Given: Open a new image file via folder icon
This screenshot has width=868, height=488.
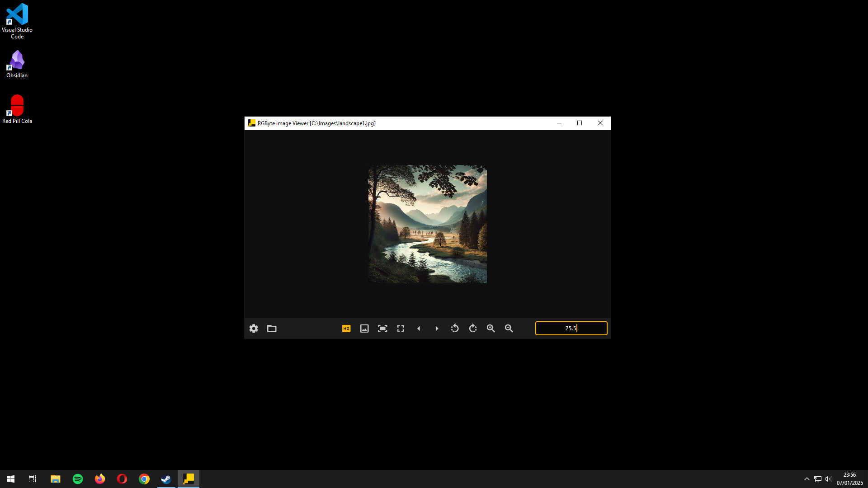Looking at the screenshot, I should [x=272, y=328].
